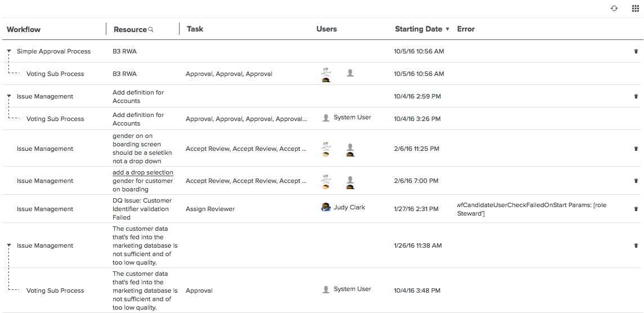Image resolution: width=644 pixels, height=313 pixels.
Task: Click the Users column header
Action: tap(327, 29)
